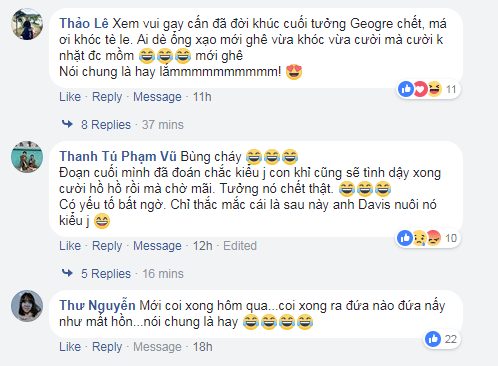Click the reply arrow icon beside 8 Replies
The width and height of the screenshot is (498, 366).
[67, 124]
